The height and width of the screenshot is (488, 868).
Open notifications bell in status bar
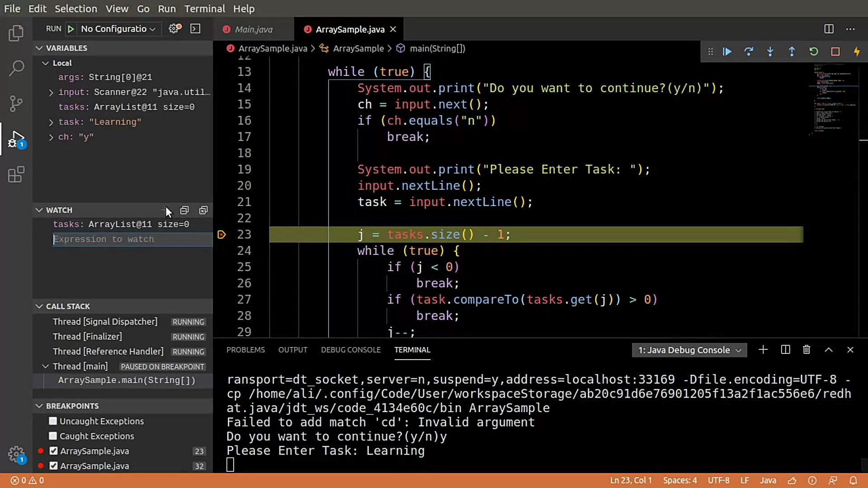click(853, 480)
